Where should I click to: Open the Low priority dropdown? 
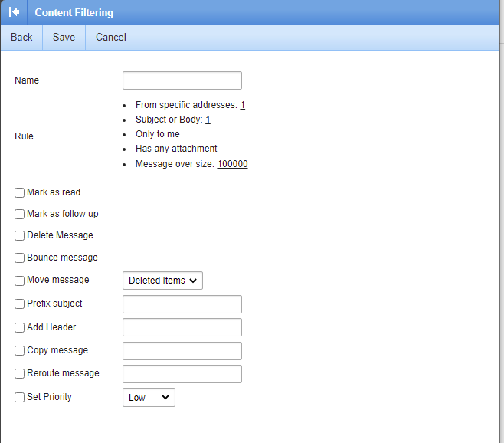click(149, 397)
